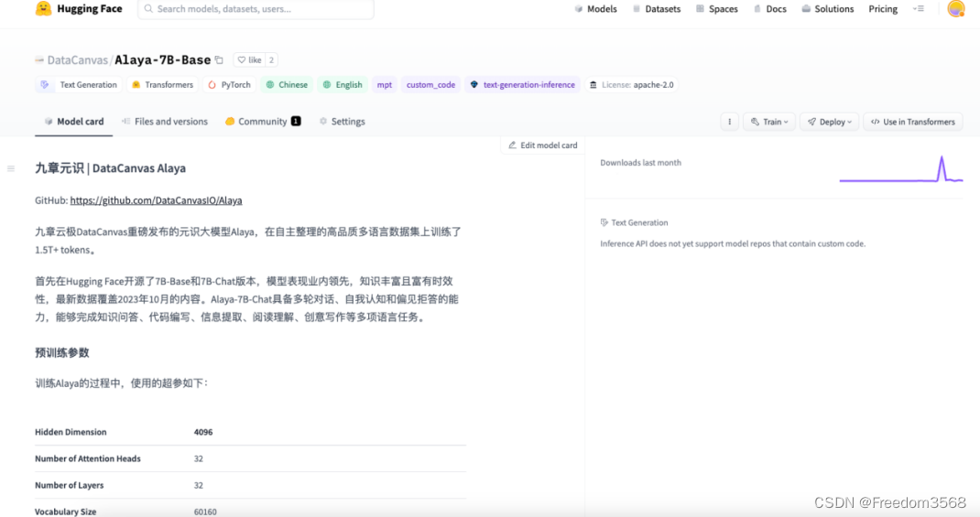The image size is (980, 517).
Task: Open the apache-2.0 license tag
Action: [x=631, y=85]
